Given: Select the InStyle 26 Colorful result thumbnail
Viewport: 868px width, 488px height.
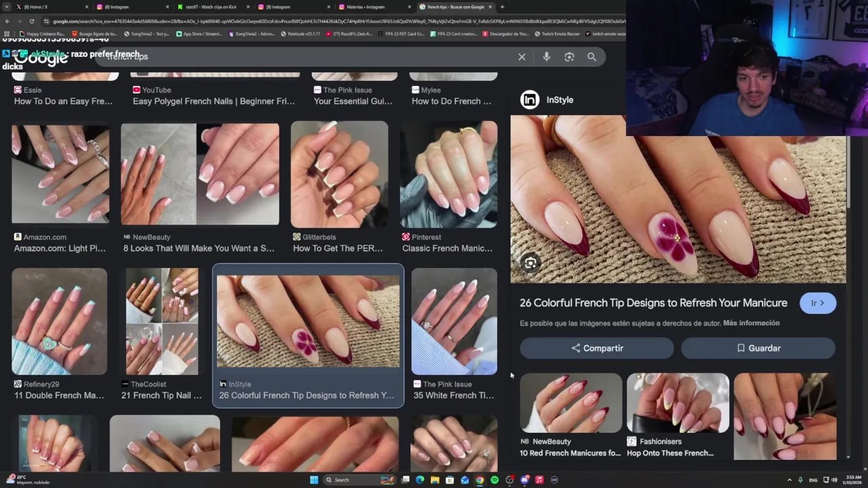Looking at the screenshot, I should (309, 321).
